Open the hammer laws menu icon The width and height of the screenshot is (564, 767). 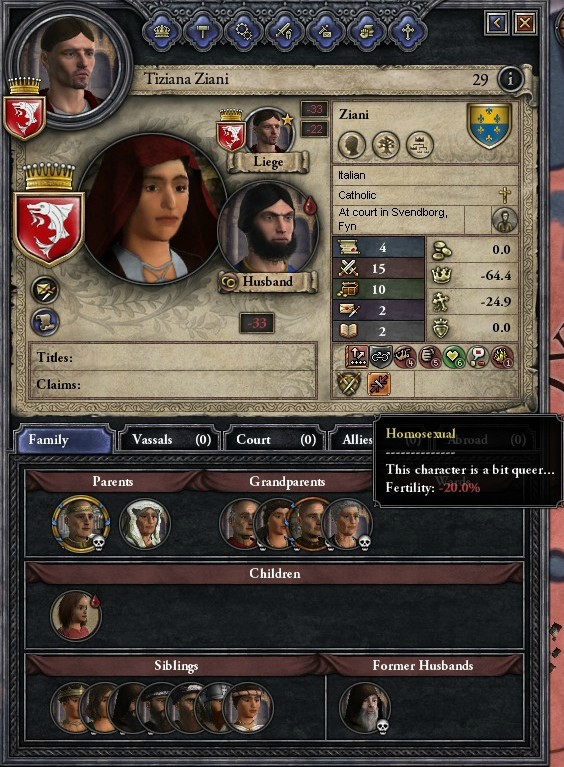pos(203,32)
